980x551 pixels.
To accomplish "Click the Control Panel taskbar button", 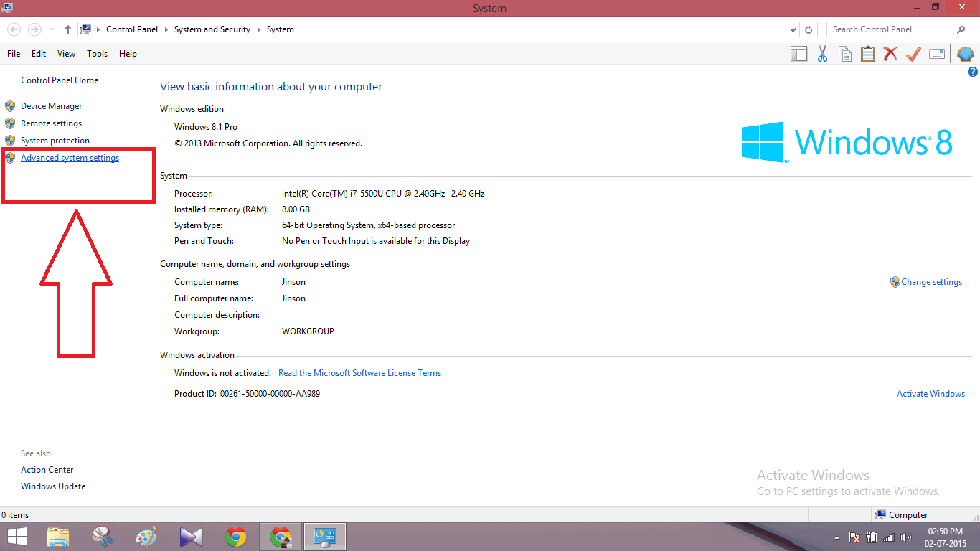I will [x=325, y=537].
